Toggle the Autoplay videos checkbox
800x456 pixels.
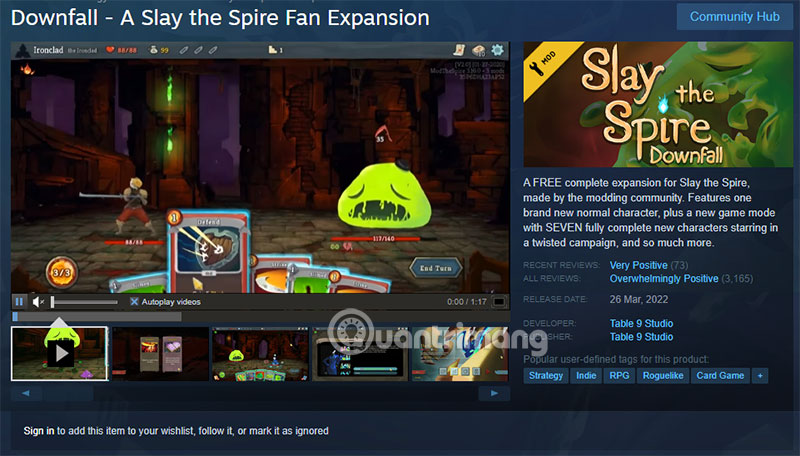134,302
